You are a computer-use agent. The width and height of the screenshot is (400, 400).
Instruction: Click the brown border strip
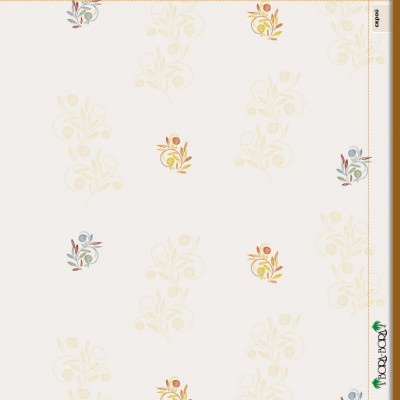point(397,200)
